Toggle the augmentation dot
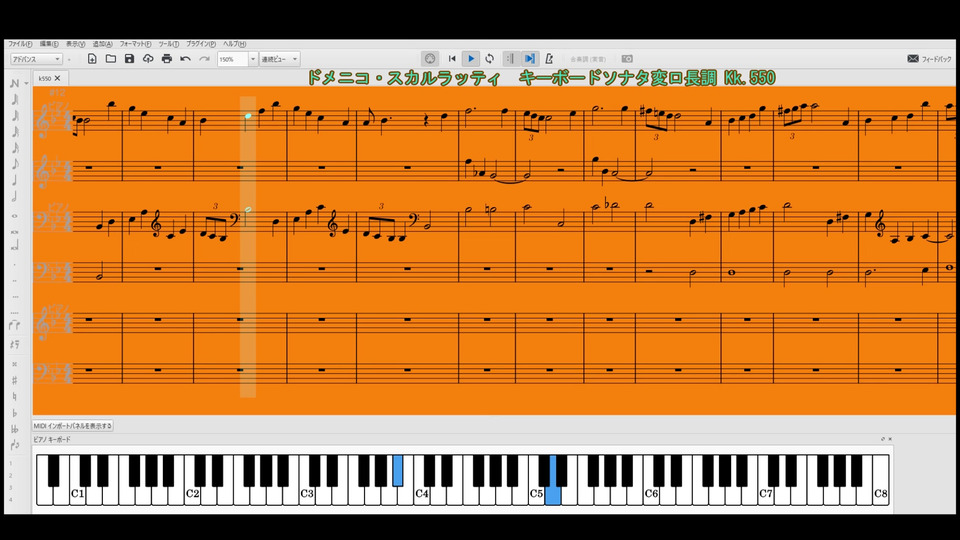Screen dimensions: 960x540 point(15,264)
